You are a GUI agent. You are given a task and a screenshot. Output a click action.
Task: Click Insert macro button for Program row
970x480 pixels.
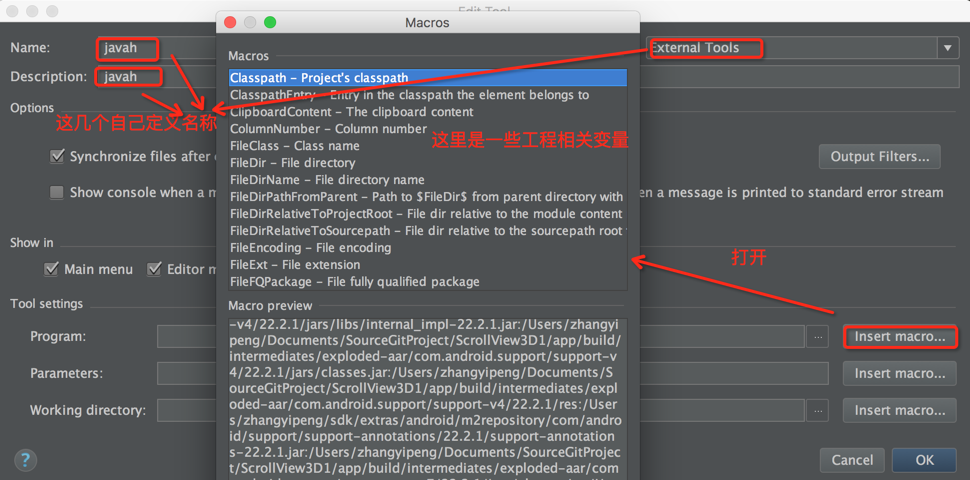[x=899, y=337]
